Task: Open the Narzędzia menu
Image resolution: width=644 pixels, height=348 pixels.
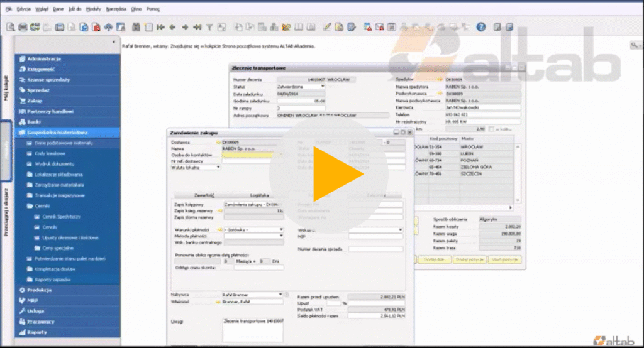Action: 116,9
